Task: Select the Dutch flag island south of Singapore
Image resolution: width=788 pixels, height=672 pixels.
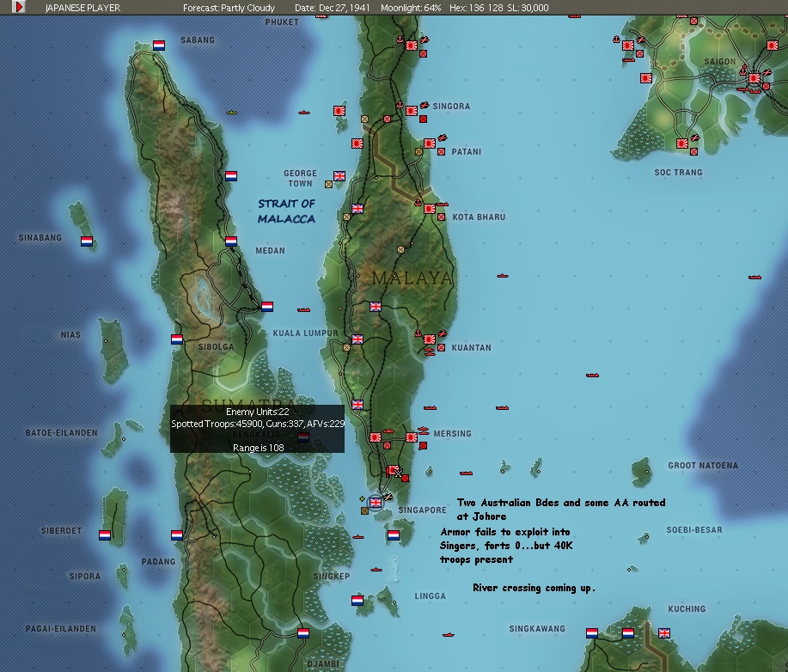Action: (394, 535)
